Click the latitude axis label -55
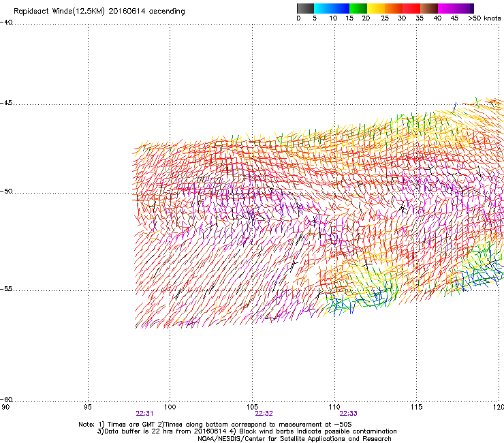 [x=6, y=289]
